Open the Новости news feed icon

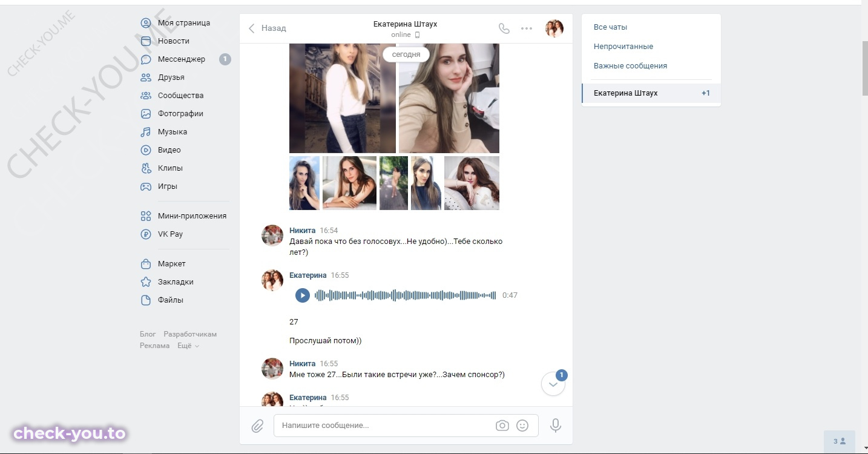pos(146,41)
